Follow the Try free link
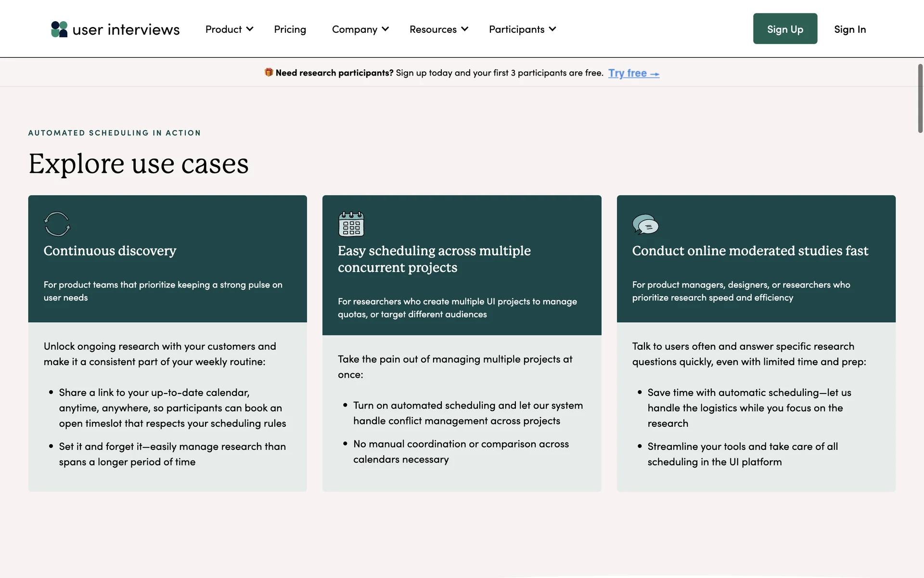 click(x=627, y=73)
